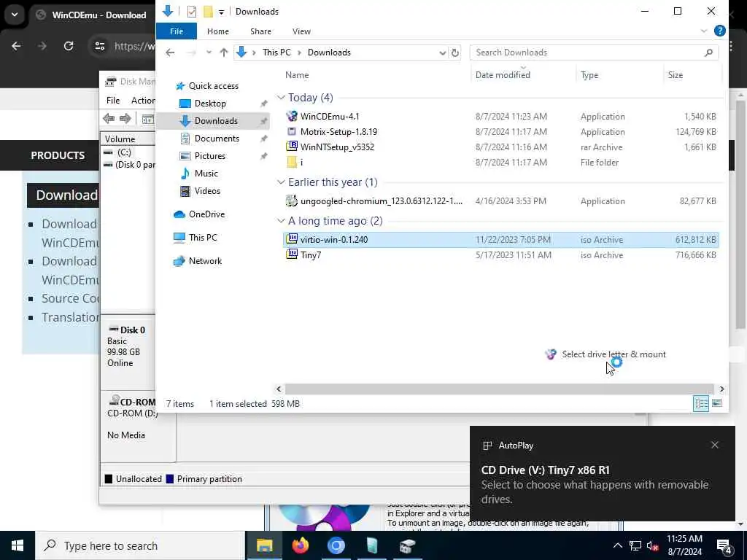Viewport: 747px width, 560px height.
Task: Dismiss the AutoPlay notification
Action: pos(715,445)
